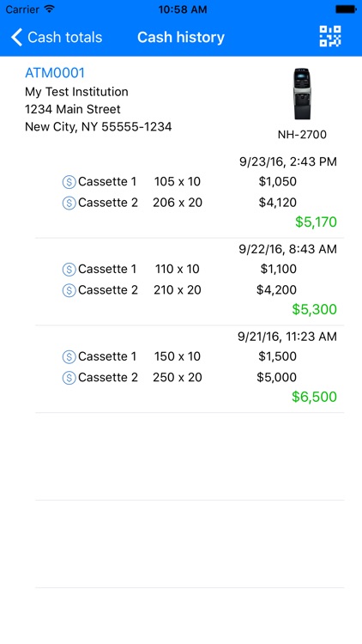Tap the 9/21/16, 11:23 AM timestamp
Viewport: 362px width, 644px height.
pos(287,337)
